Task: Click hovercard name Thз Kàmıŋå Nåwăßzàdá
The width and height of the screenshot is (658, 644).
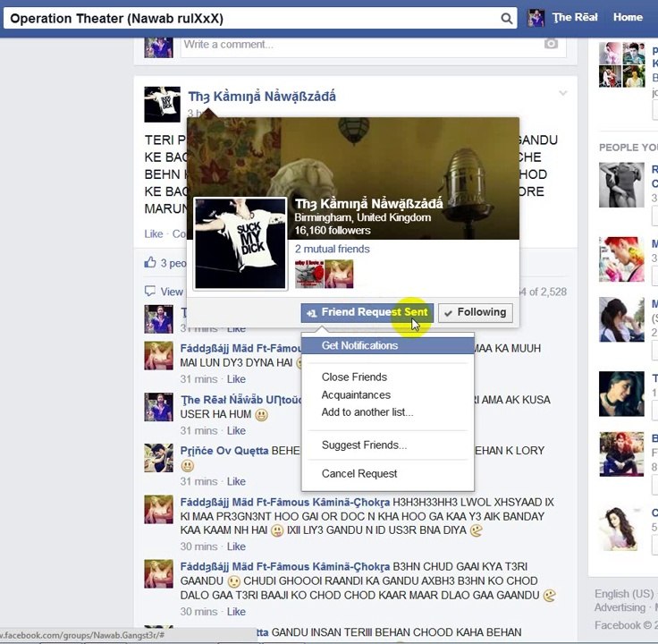Action: coord(368,204)
